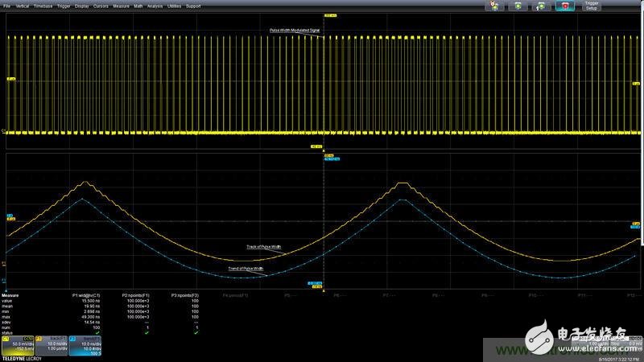Click the Teledyne LeCroy logo
The width and height of the screenshot is (644, 362).
[x=21, y=356]
